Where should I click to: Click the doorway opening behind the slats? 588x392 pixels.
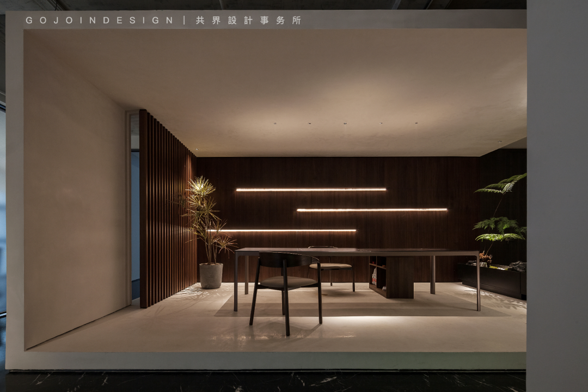click(x=134, y=218)
